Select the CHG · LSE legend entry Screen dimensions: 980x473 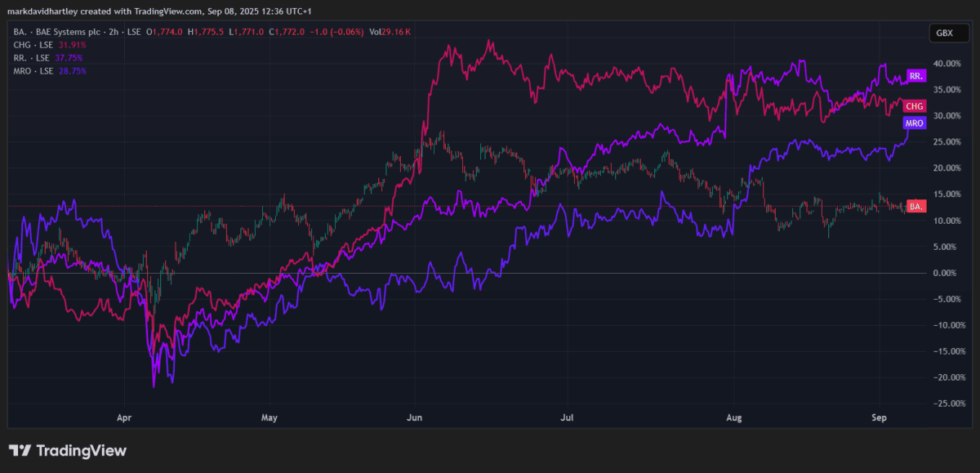(x=33, y=45)
